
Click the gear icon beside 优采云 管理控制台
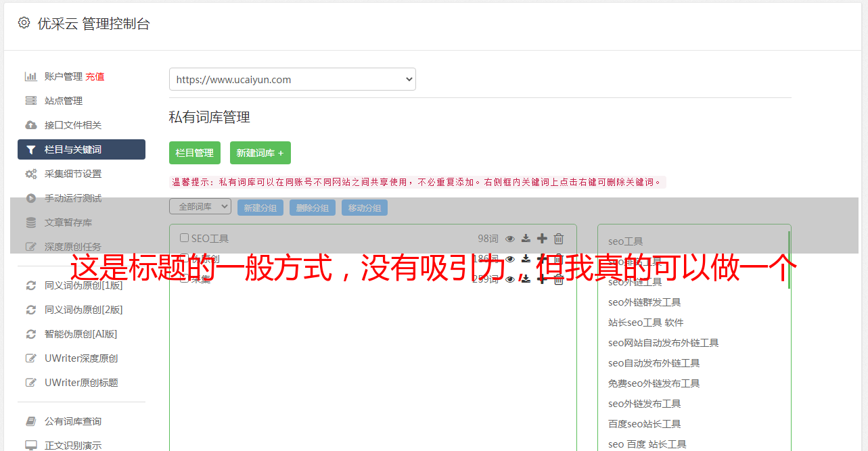pos(24,23)
